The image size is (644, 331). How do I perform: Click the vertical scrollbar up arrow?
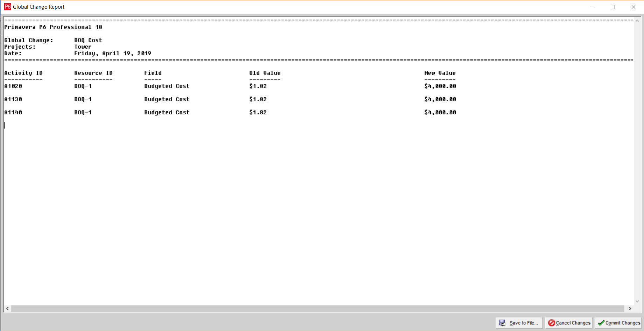click(637, 21)
